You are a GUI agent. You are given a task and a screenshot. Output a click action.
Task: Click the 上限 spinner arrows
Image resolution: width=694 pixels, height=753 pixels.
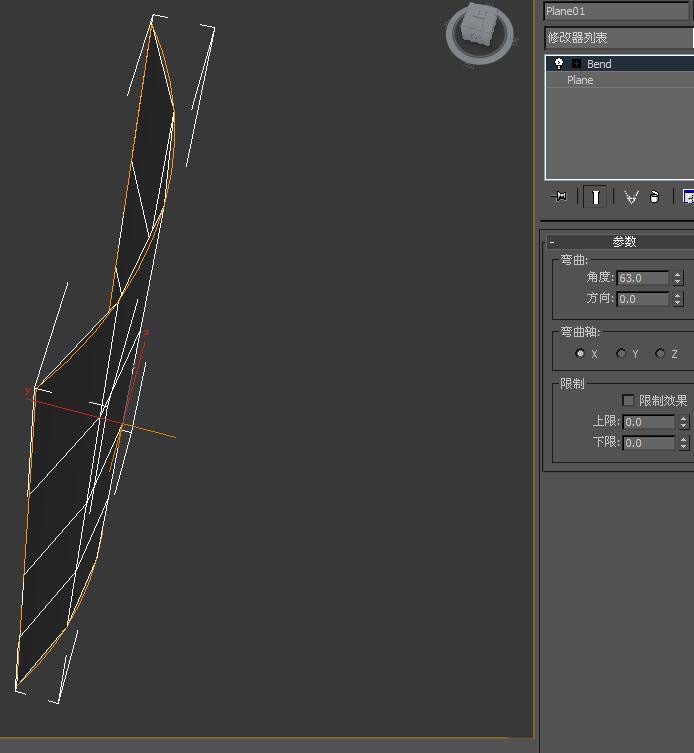tap(683, 422)
